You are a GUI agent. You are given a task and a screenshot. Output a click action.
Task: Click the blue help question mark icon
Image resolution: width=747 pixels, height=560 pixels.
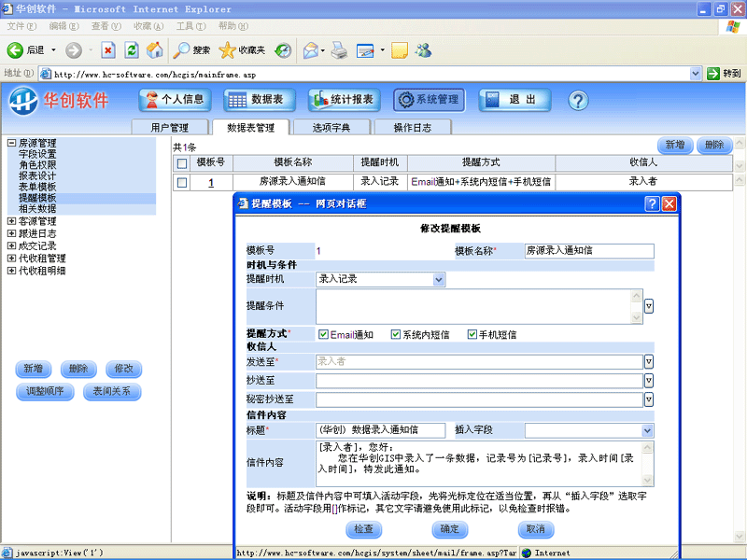tap(578, 101)
